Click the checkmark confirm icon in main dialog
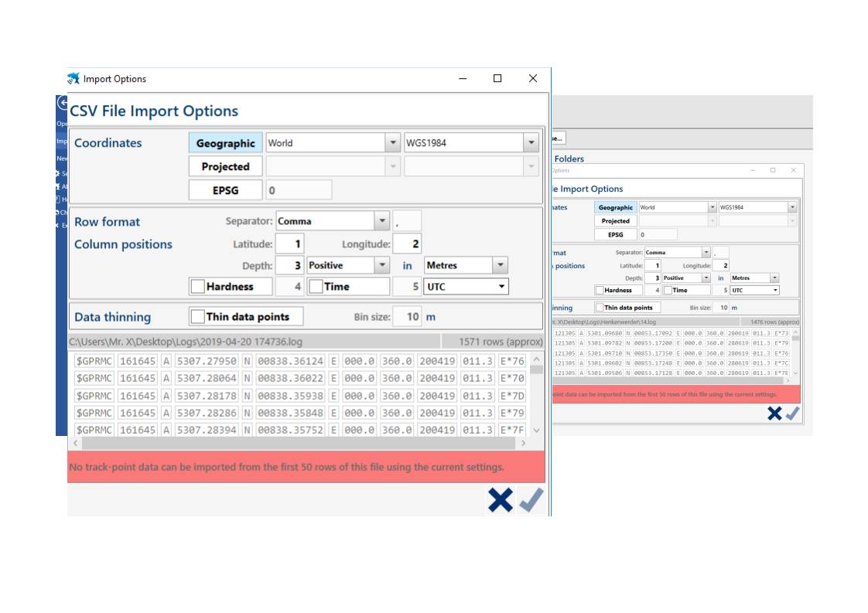868x613 pixels. click(531, 500)
